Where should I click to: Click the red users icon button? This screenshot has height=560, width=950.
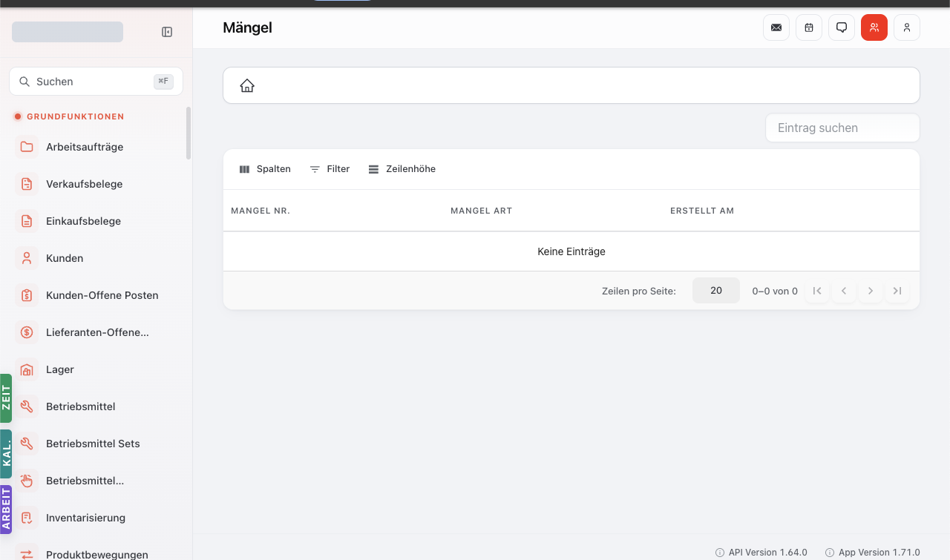click(x=874, y=27)
